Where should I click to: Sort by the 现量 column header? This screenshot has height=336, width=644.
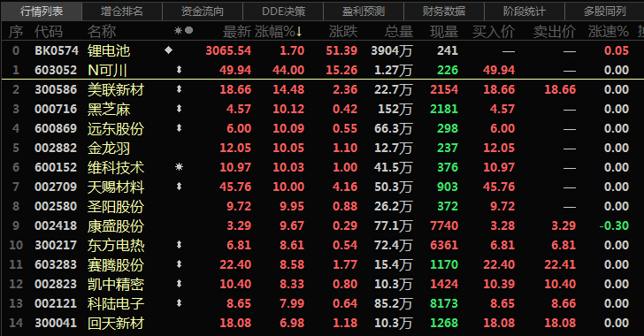tap(444, 32)
